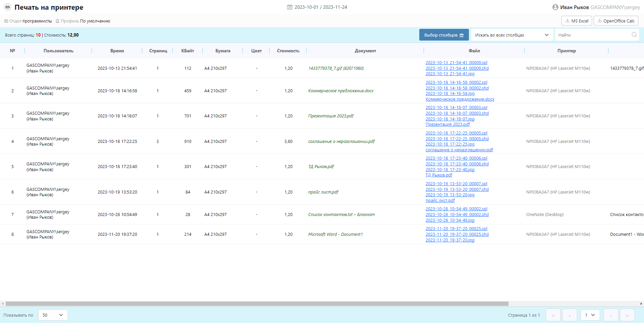Viewport: 644px width, 323px height.
Task: Export the report to OpenOffice Calc
Action: [x=616, y=21]
